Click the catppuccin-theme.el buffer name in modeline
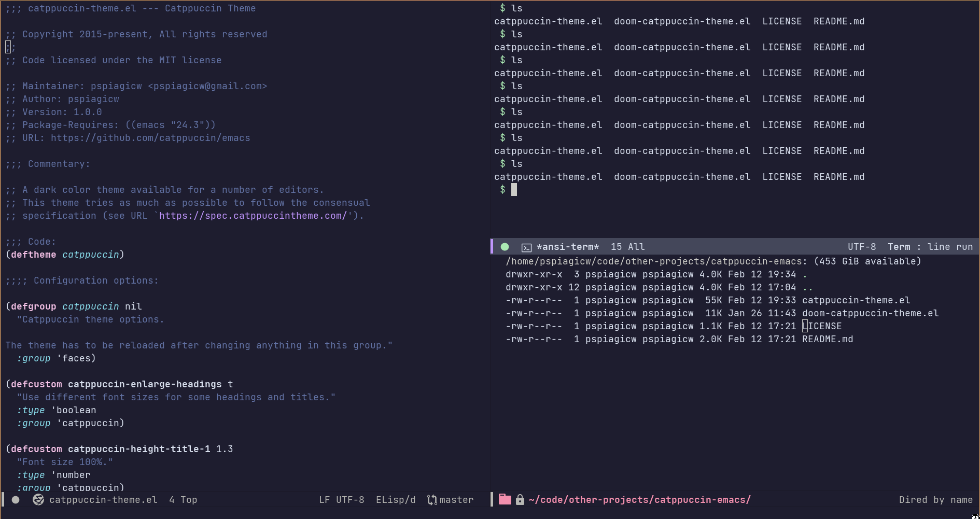 [x=103, y=500]
